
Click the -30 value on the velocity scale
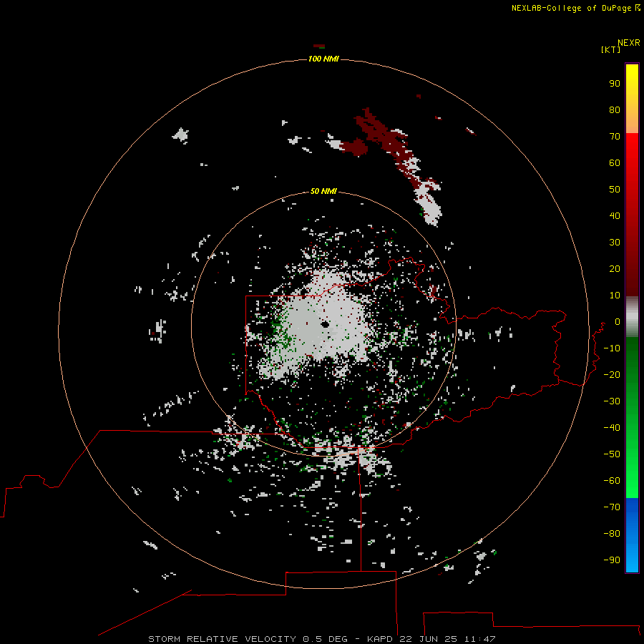pyautogui.click(x=612, y=401)
